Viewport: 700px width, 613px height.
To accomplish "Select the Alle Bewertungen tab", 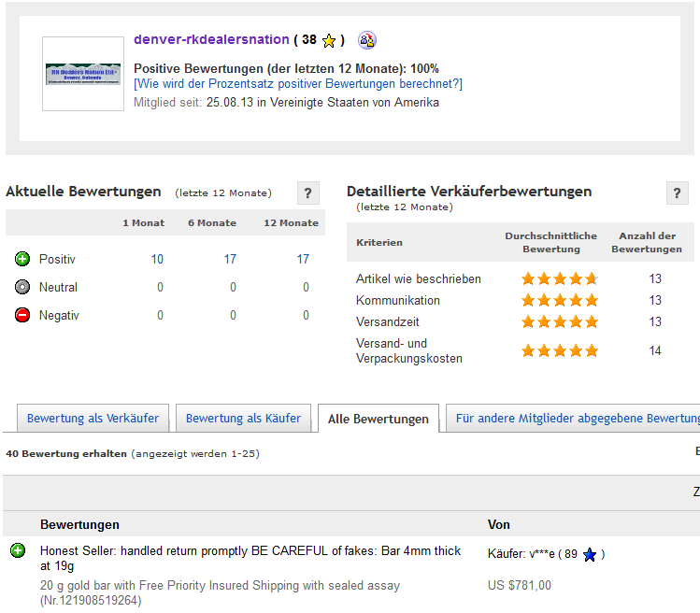I will pyautogui.click(x=378, y=420).
